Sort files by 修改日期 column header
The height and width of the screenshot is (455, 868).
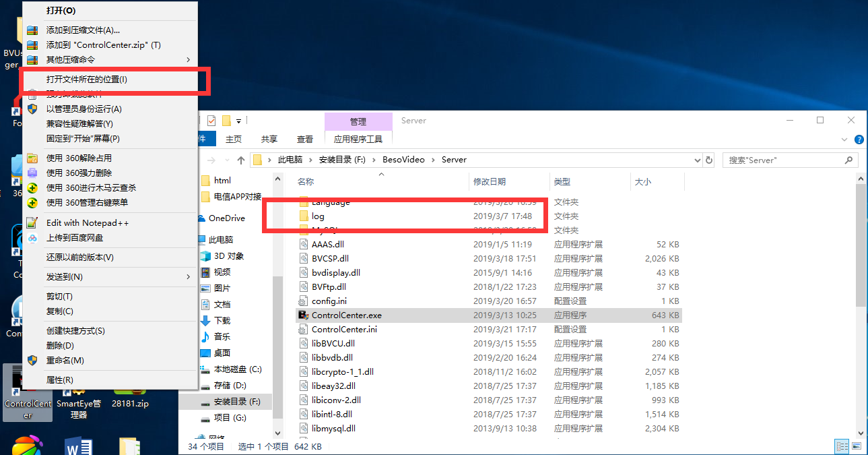coord(490,182)
